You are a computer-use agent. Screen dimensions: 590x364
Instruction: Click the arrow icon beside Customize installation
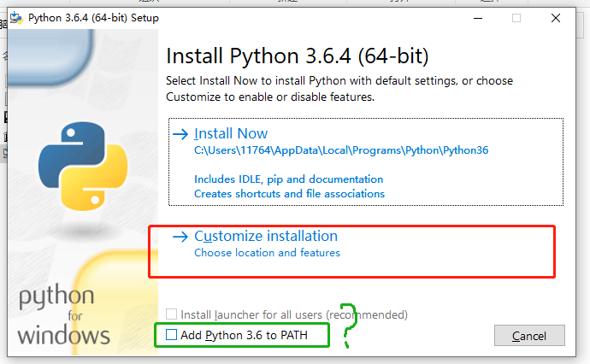point(180,237)
